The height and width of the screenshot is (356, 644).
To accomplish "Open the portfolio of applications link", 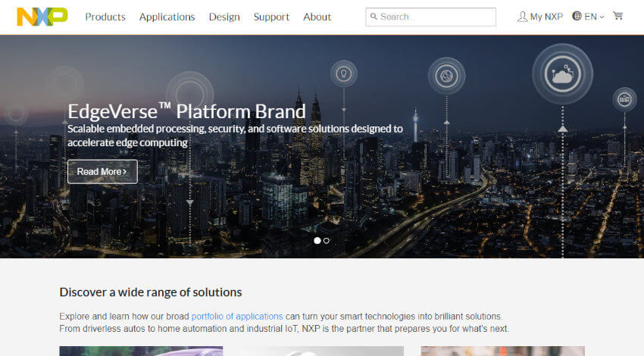I will point(237,316).
